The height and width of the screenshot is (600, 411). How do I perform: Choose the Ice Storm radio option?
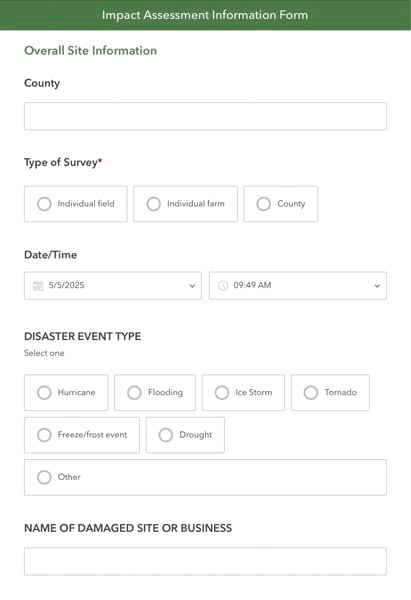[243, 393]
